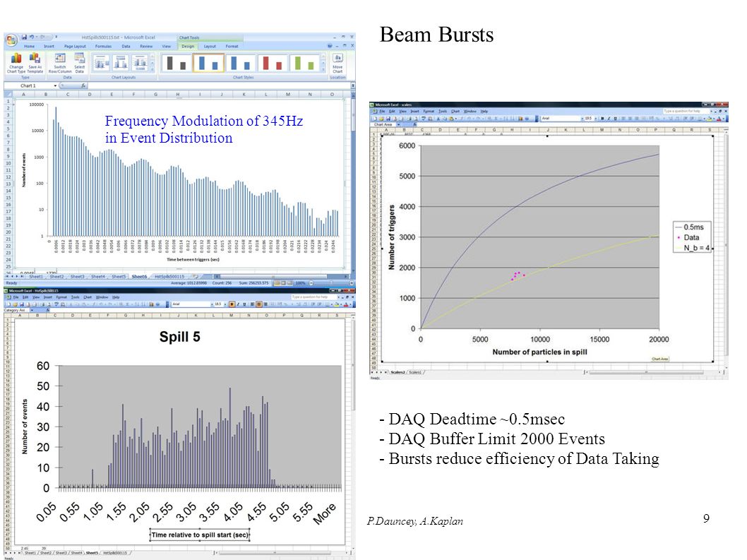
Task: Open the Insert ribbon tab
Action: 49,46
